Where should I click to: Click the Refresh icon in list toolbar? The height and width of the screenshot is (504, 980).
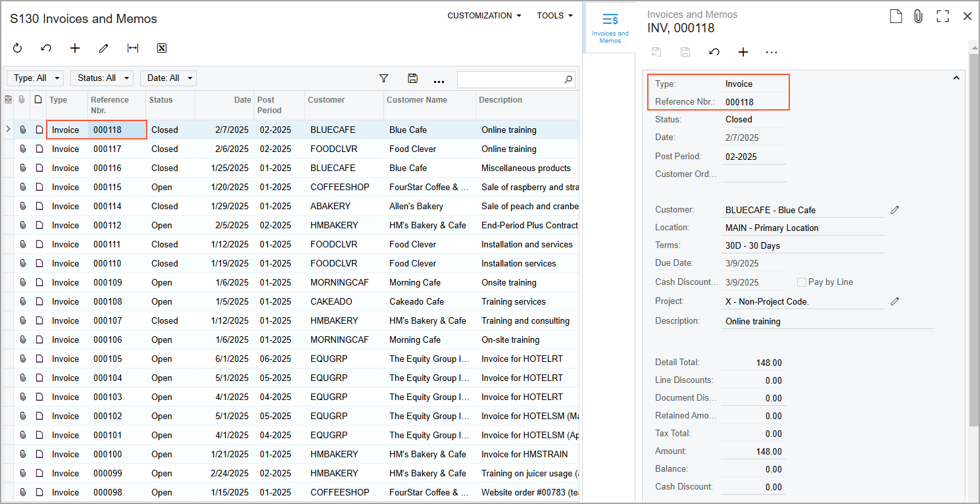pos(18,48)
